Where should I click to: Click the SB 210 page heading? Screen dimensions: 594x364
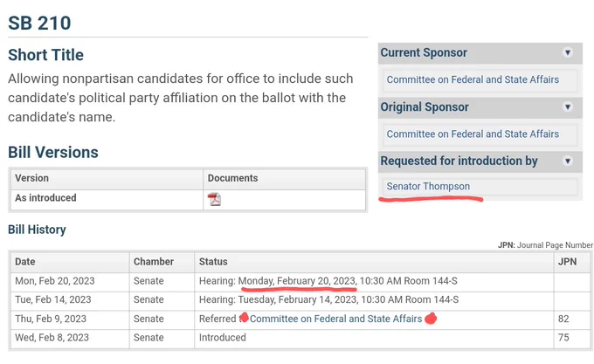[39, 23]
